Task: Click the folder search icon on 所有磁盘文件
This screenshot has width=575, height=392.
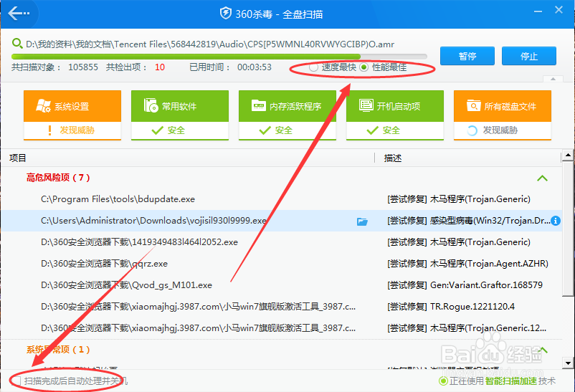Action: (473, 105)
